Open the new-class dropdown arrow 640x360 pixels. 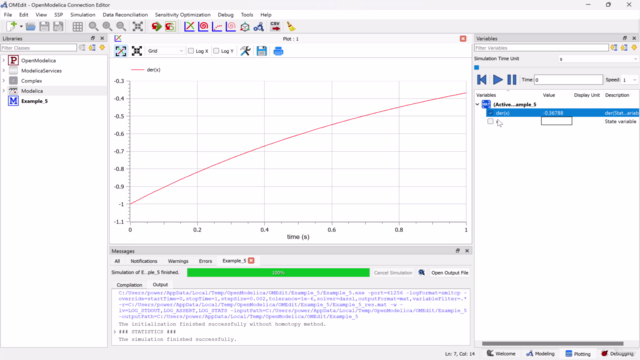(21, 27)
